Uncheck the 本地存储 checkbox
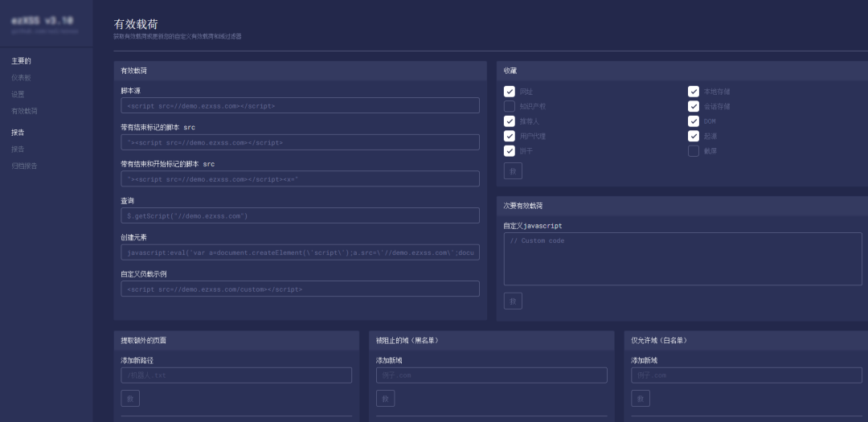Screen dimensions: 868x422 [x=694, y=92]
